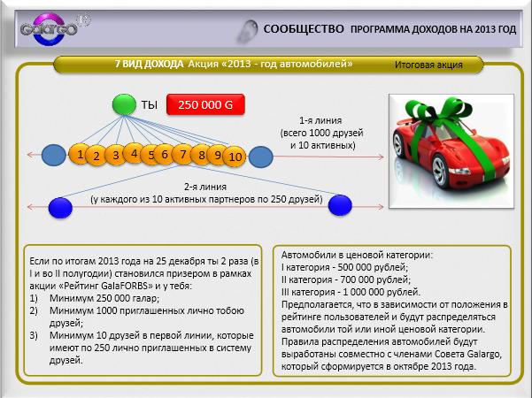Click 'Автомобили в ценовой категории:' heading

tap(358, 255)
